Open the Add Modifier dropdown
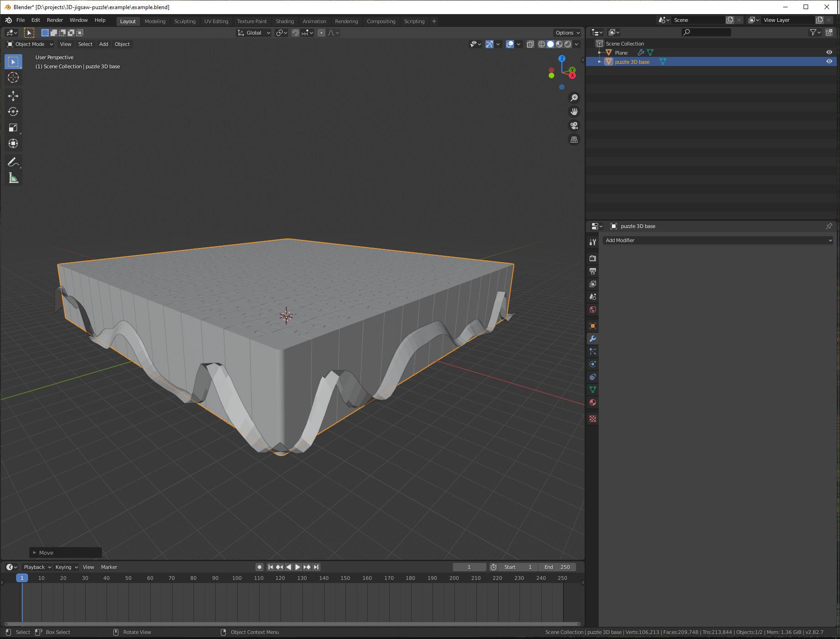Screen dimensions: 840x639 coord(718,240)
